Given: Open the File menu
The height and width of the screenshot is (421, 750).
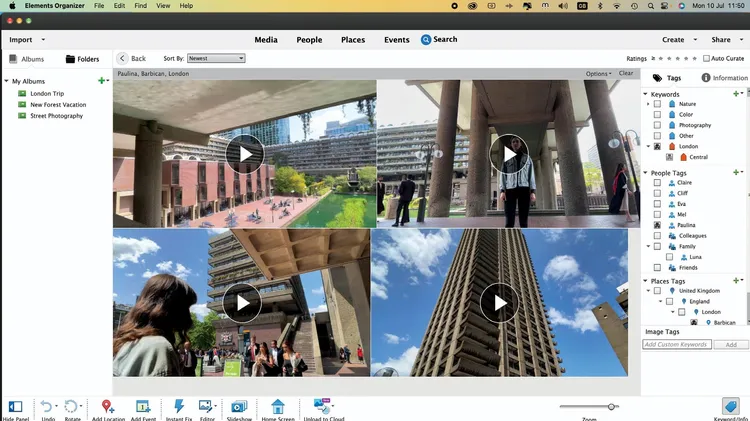Looking at the screenshot, I should 99,6.
